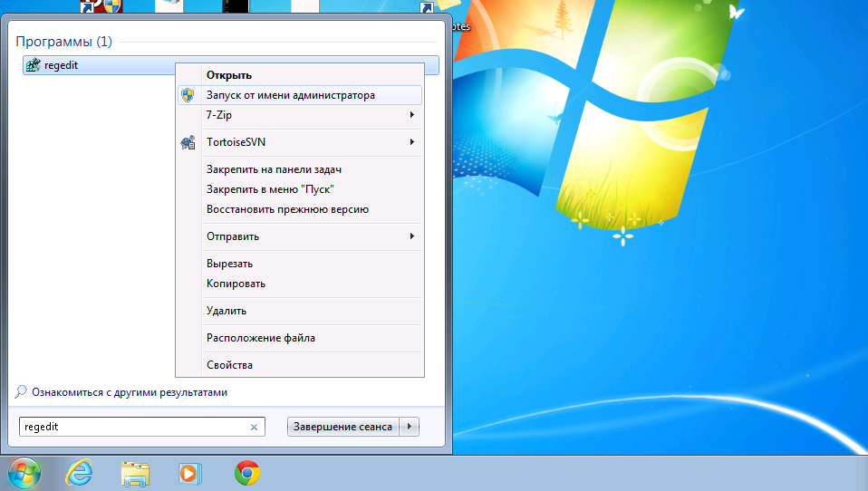This screenshot has height=491, width=868.
Task: Choose Открыть in the context menu
Action: [300, 75]
